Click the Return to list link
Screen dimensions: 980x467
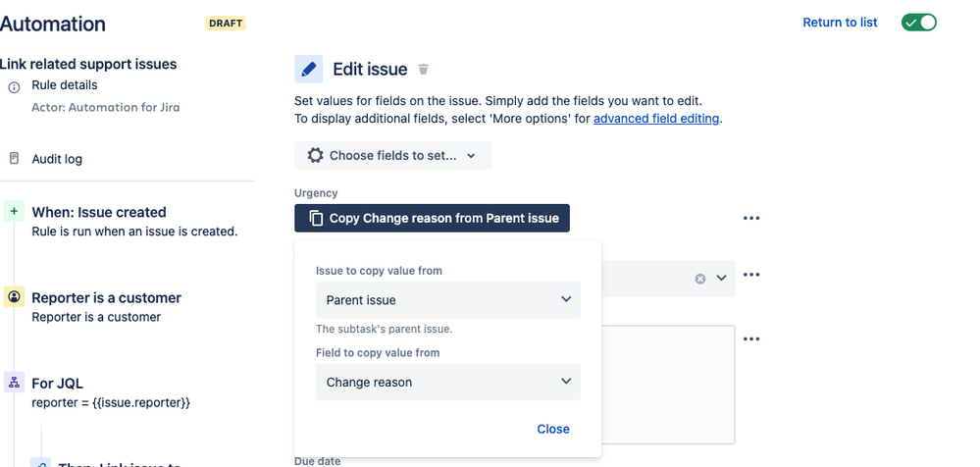pos(840,23)
